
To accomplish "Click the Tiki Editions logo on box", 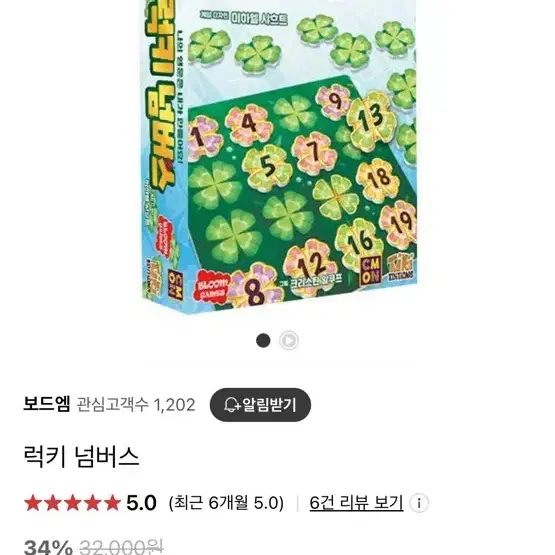I will point(400,268).
